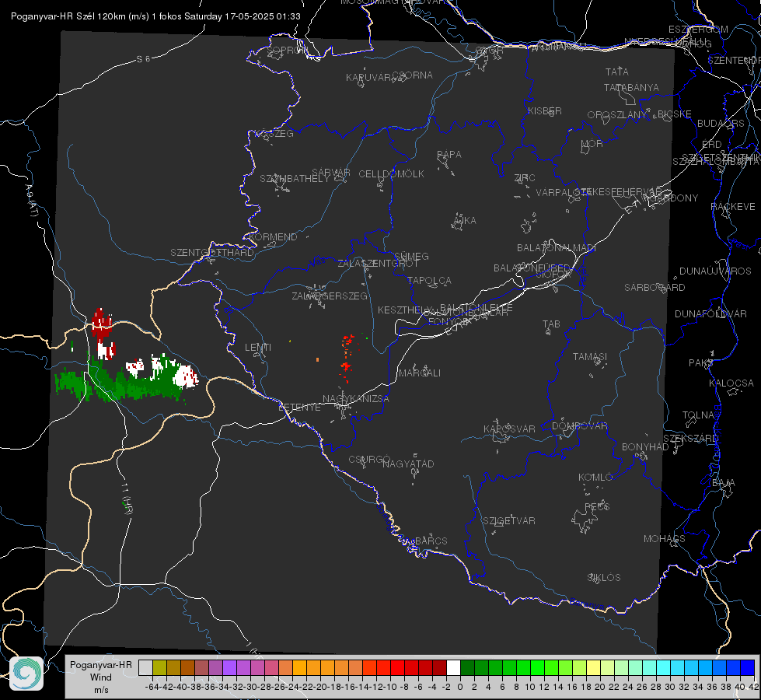Select the ZALAEGERSZEG city label
Image resolution: width=761 pixels, height=700 pixels.
click(x=330, y=296)
